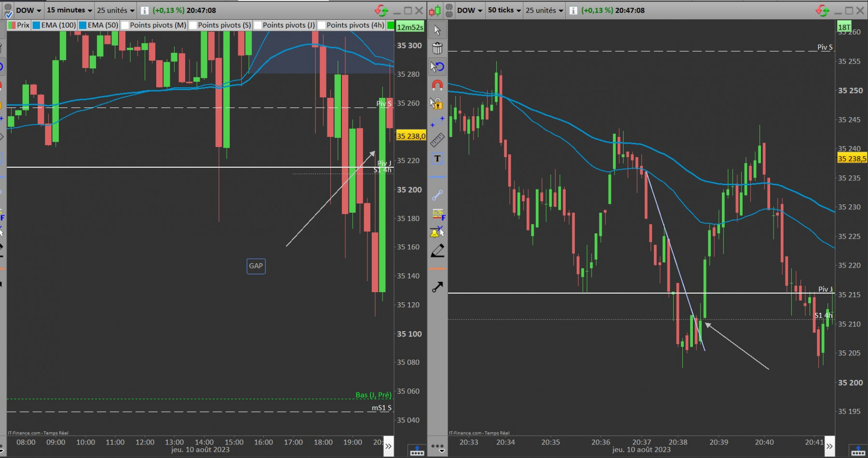Click the alert bell tool
868x458 pixels.
pyautogui.click(x=437, y=232)
